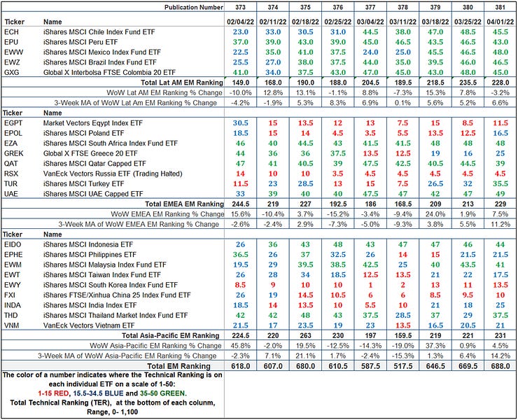Select the GXG ticker cell
Screen dimensions: 518x420
[12, 72]
